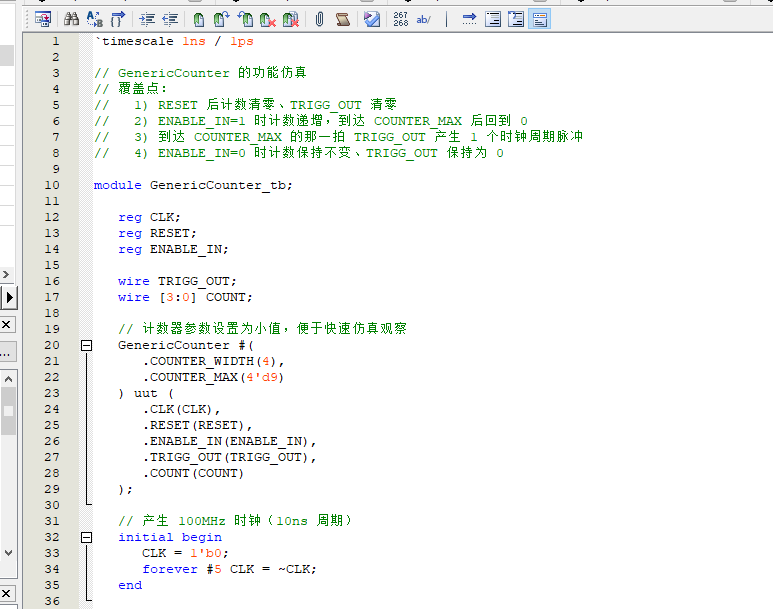
Task: Increase indent of the selected lines
Action: coord(147,20)
